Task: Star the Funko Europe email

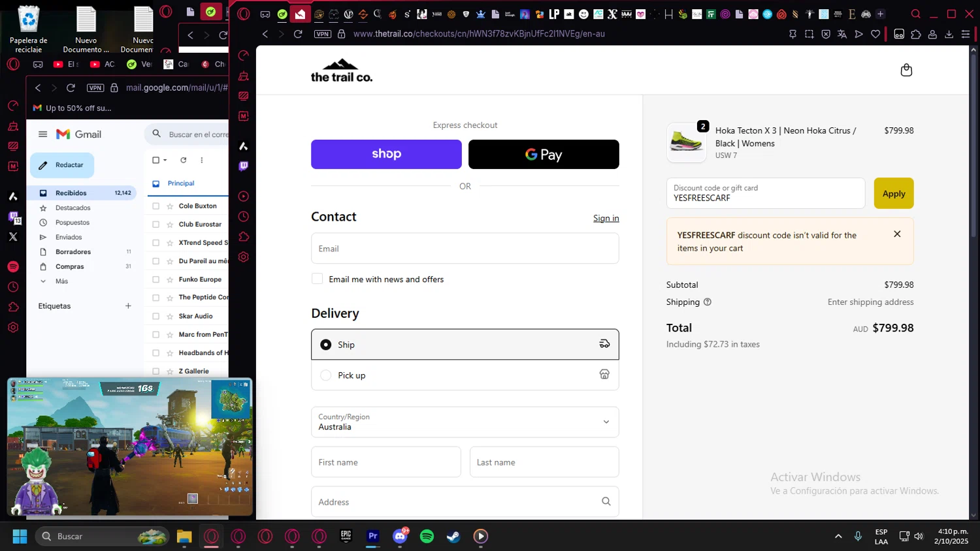Action: coord(170,279)
